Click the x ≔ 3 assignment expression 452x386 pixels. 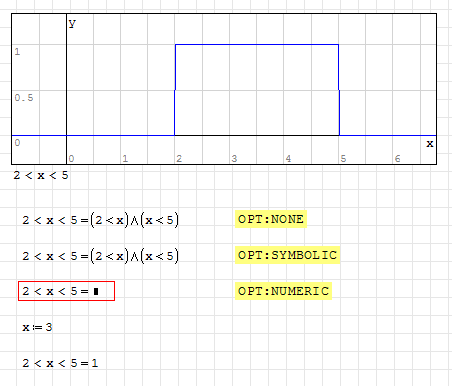37,327
